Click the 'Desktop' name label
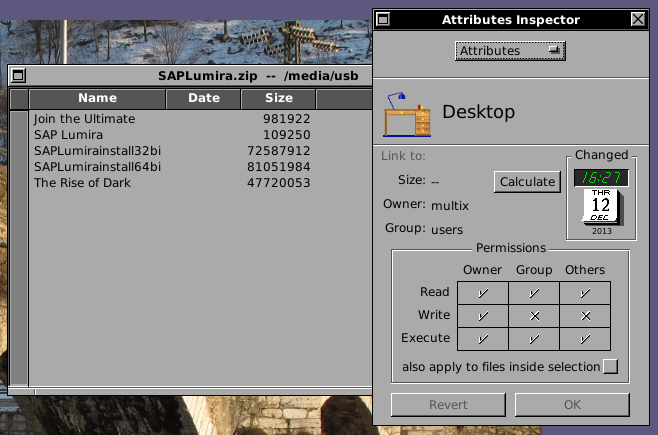The width and height of the screenshot is (658, 435). click(478, 112)
